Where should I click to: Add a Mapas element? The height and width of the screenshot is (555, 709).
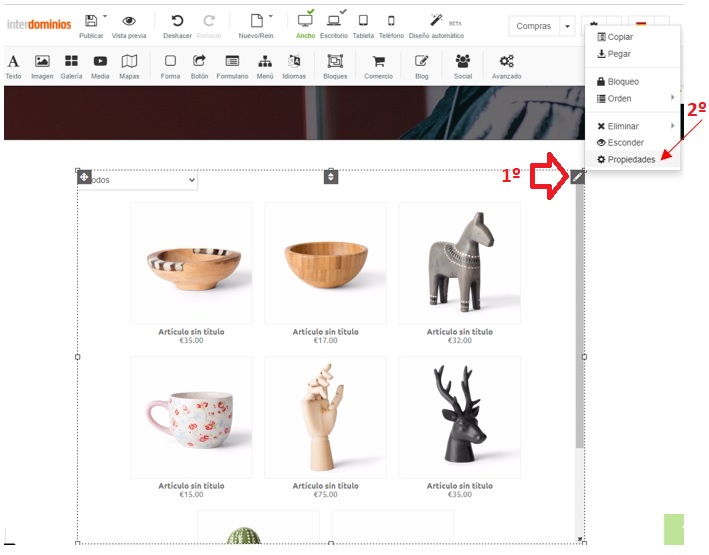click(129, 66)
